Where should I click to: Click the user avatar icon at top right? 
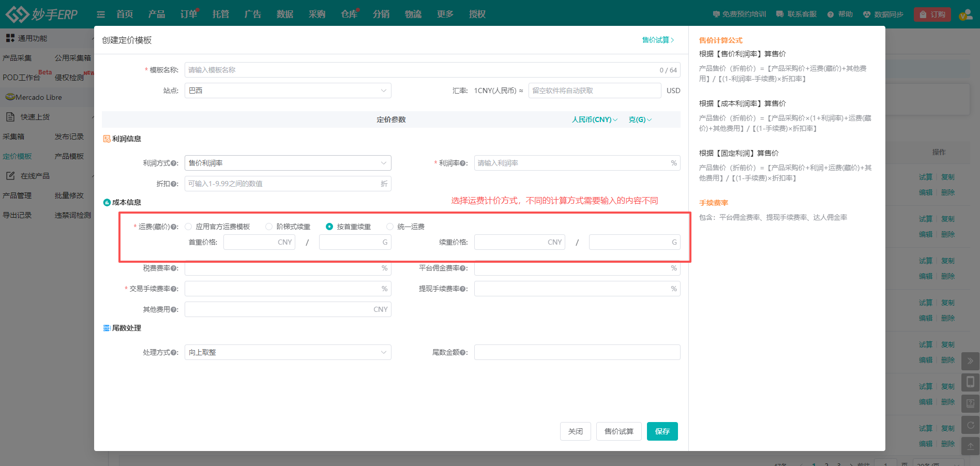[x=965, y=14]
